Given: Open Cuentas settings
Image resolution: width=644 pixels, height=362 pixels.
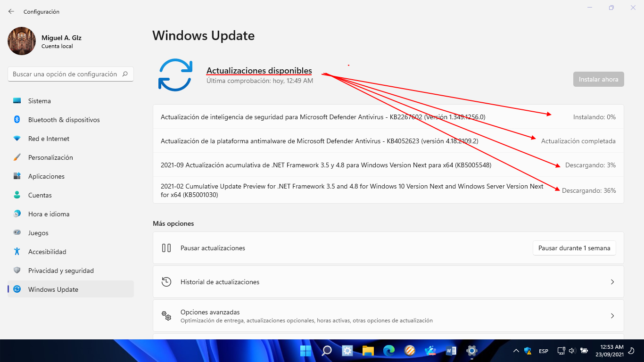Looking at the screenshot, I should click(x=71, y=195).
